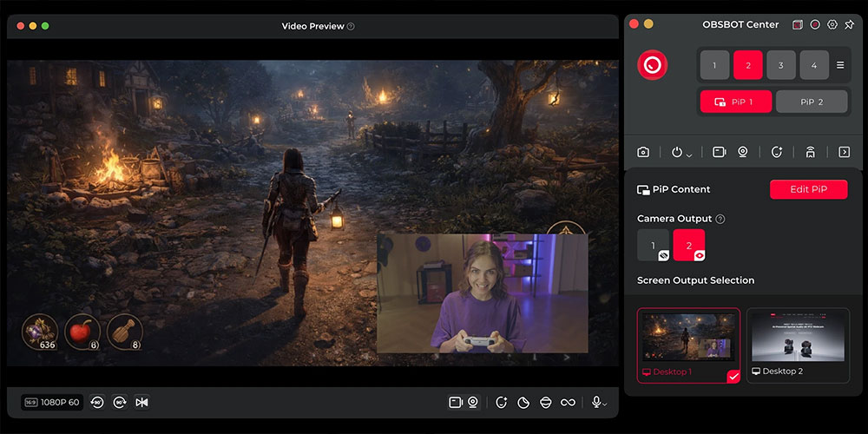
Task: Click the remote control icon in OBSBOT Center
Action: pos(811,152)
